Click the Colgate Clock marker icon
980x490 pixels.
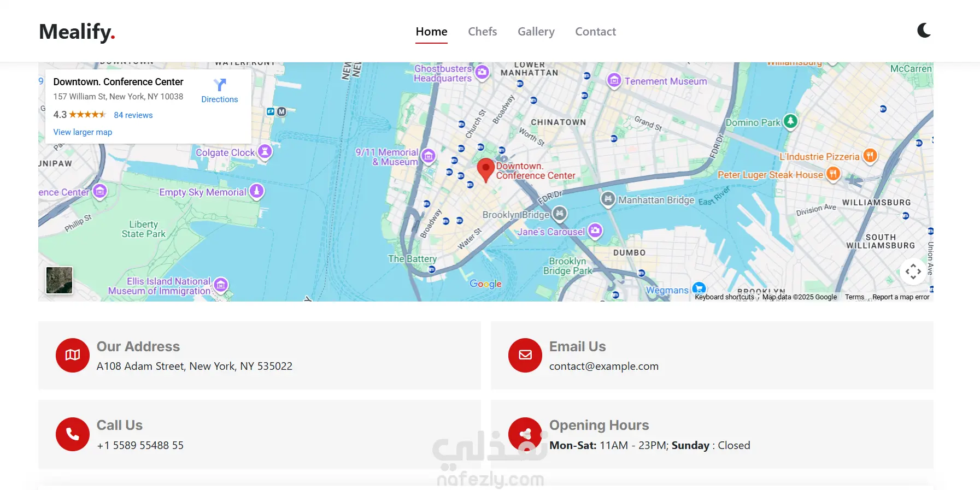tap(265, 151)
